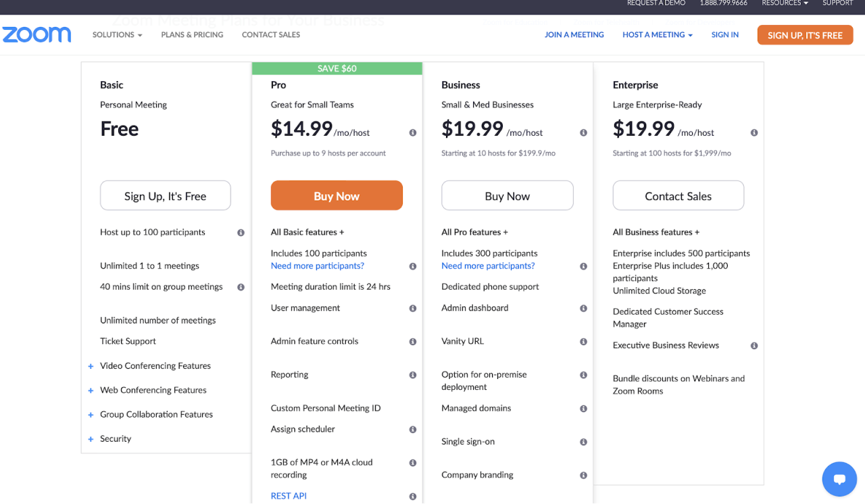
Task: Click info icon next to Reporting
Action: click(x=413, y=375)
